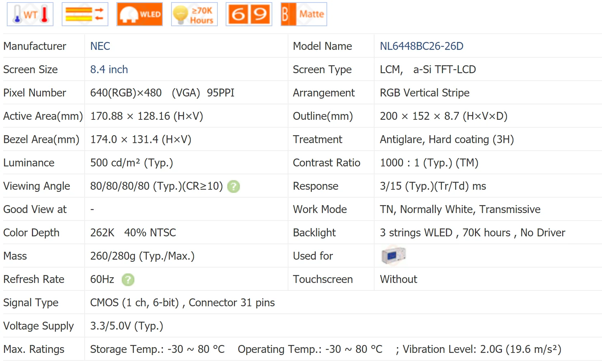This screenshot has width=602, height=364.
Task: Click the orange 6/9 feature icon
Action: pyautogui.click(x=249, y=14)
